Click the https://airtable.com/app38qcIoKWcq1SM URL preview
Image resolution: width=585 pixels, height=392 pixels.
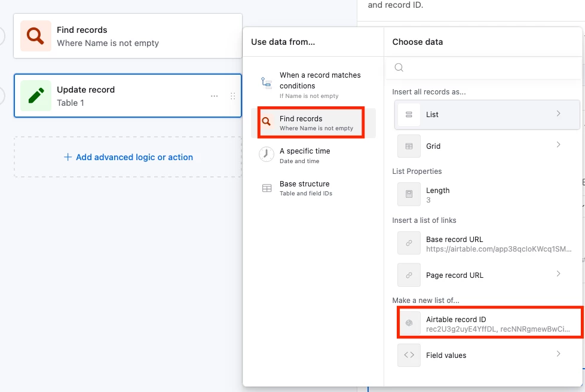tap(499, 249)
